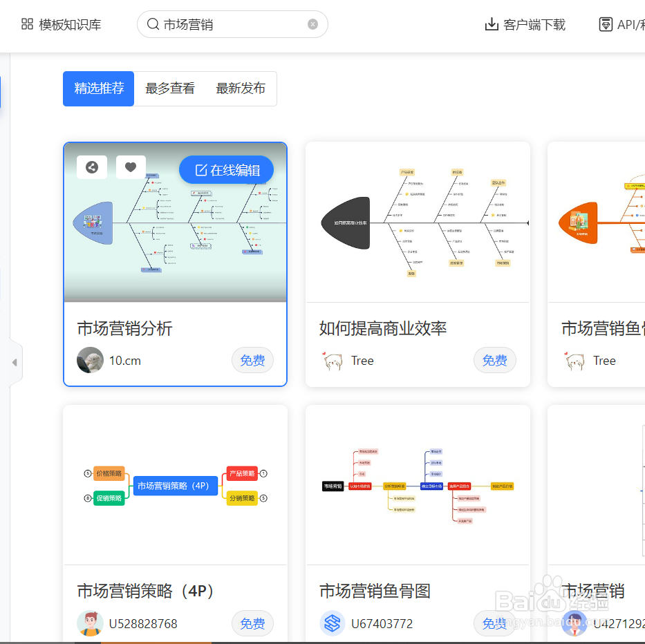Click the 市场营销分析 title

(124, 329)
